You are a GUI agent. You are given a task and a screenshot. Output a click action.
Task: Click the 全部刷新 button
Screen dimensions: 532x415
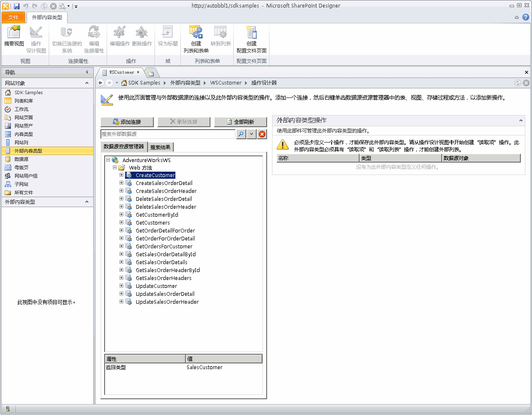(240, 122)
